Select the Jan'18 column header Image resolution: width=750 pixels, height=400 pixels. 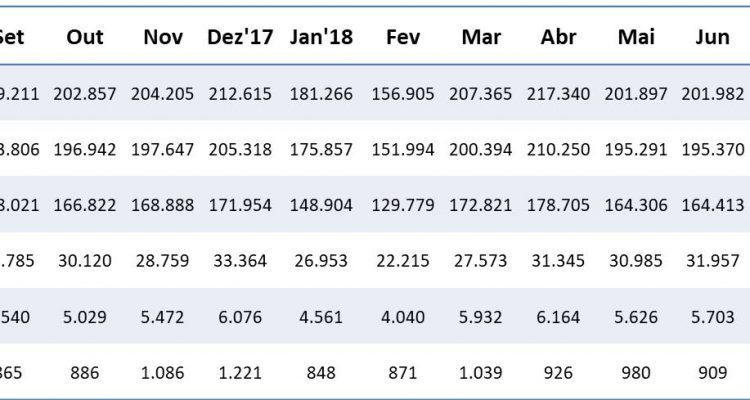pyautogui.click(x=319, y=37)
